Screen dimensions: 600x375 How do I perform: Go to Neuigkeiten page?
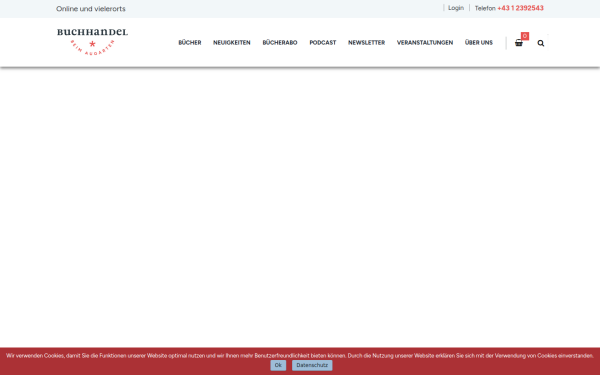(232, 42)
